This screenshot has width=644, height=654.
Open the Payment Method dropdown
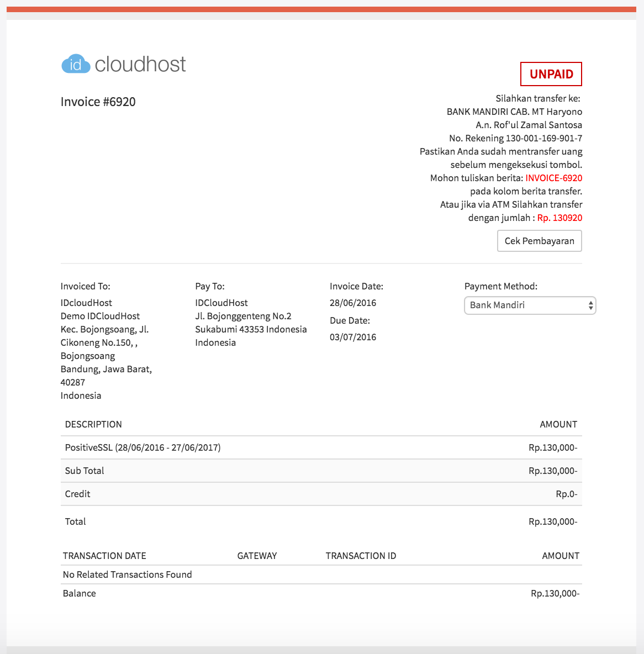coord(529,305)
